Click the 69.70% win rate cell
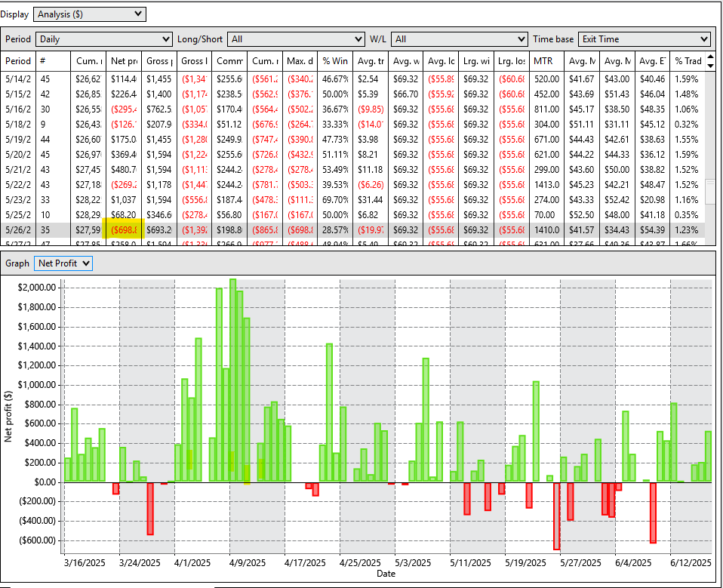The height and width of the screenshot is (588, 723). coord(335,200)
